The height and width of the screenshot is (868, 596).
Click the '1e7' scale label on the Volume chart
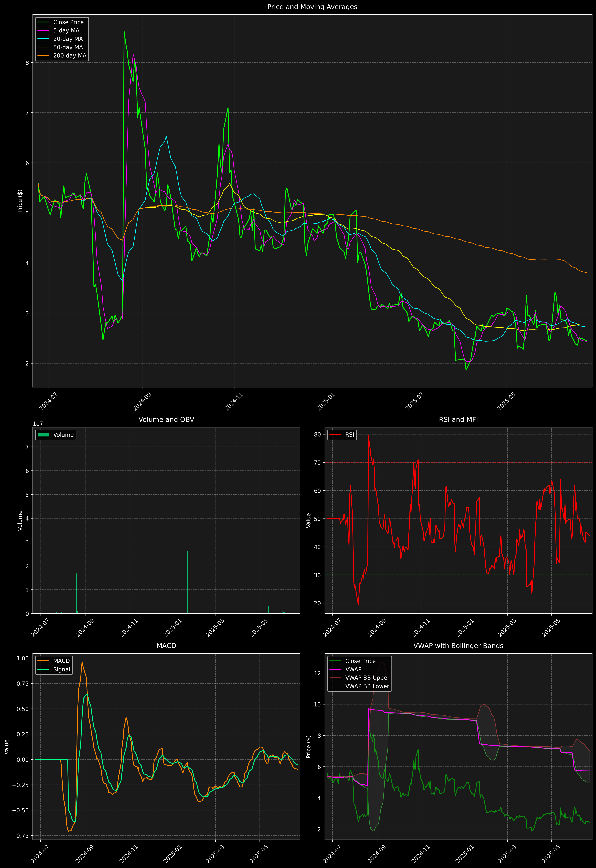pyautogui.click(x=38, y=424)
